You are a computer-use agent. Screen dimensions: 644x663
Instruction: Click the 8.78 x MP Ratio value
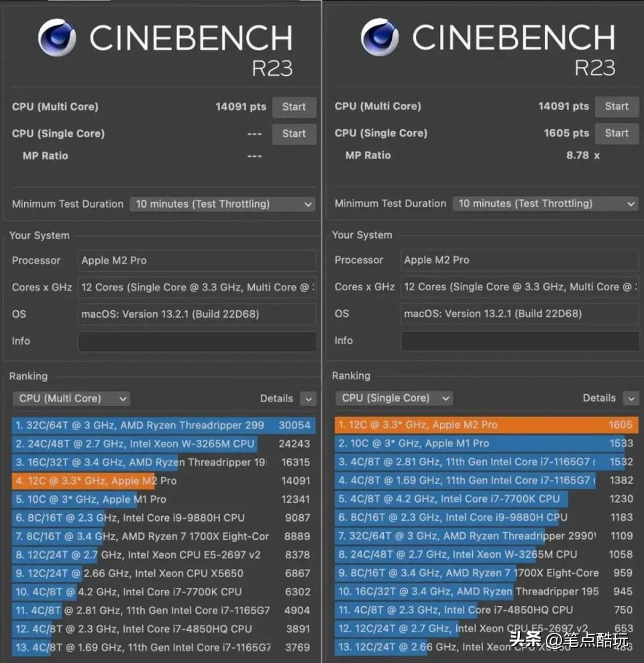tap(583, 156)
